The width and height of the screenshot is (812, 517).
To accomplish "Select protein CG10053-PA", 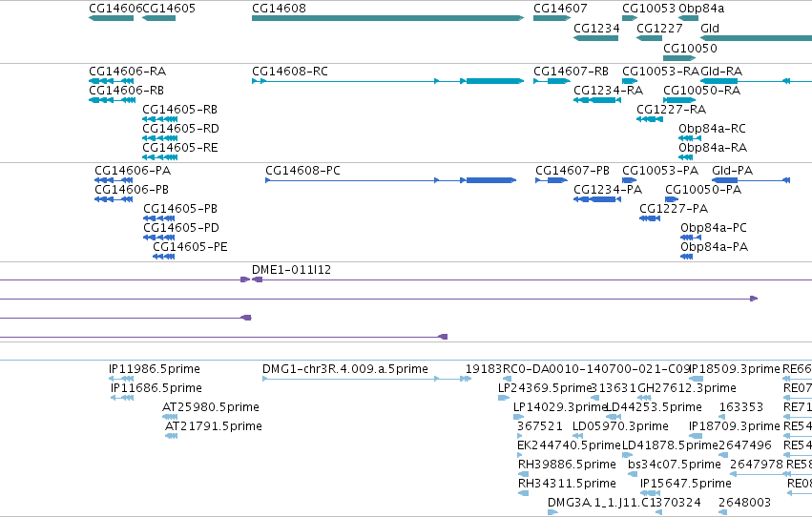I will click(x=629, y=180).
